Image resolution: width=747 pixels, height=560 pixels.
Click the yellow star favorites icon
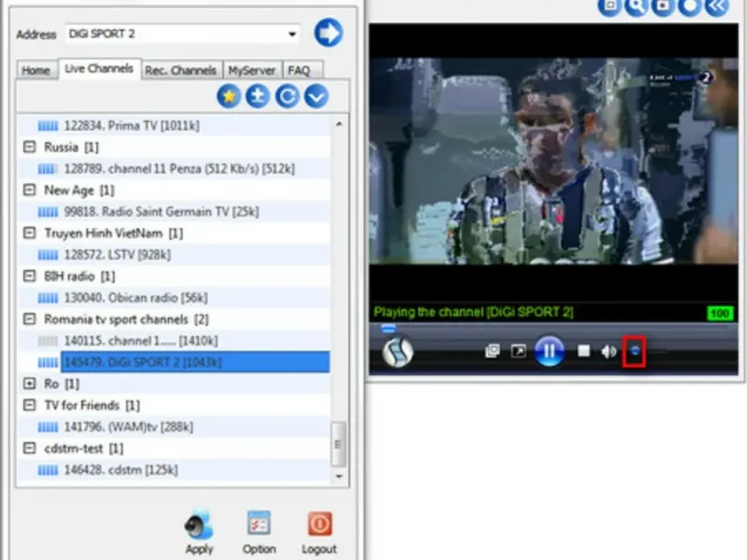point(229,96)
